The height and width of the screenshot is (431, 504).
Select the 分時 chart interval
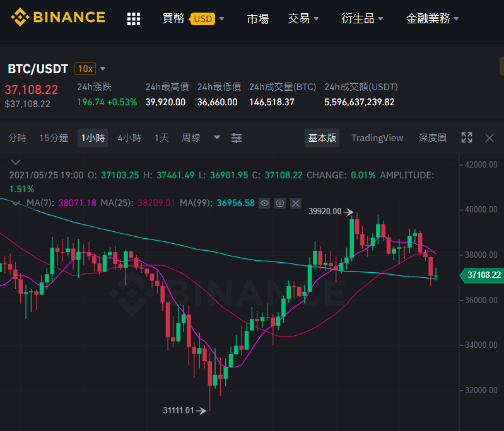17,138
